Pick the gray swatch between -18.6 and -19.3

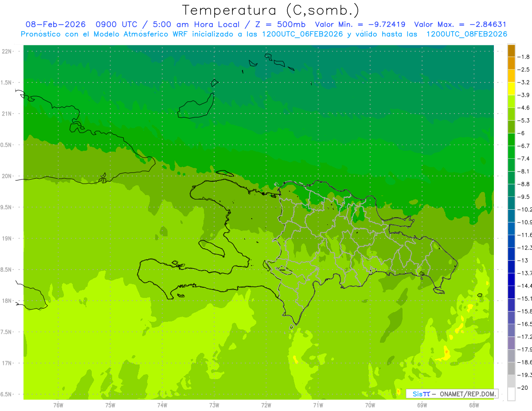coord(511,369)
